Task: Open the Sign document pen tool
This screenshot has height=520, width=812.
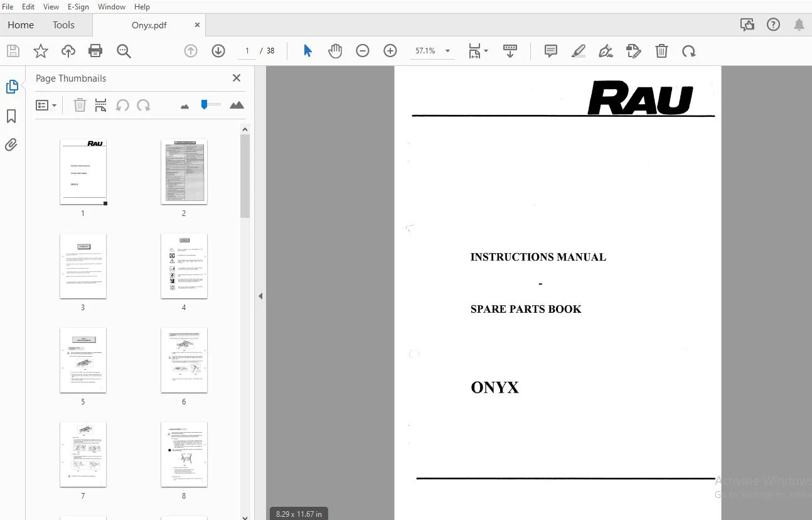Action: 606,51
